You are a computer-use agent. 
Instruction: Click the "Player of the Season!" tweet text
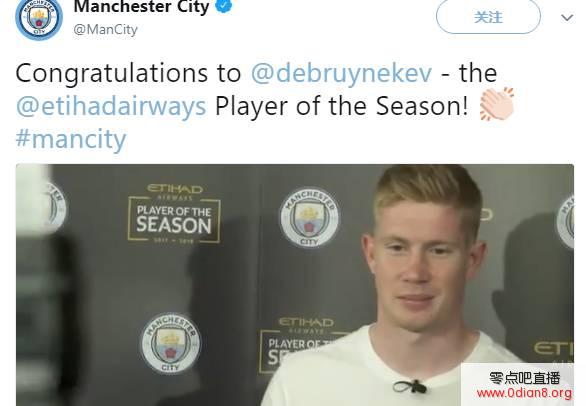[x=342, y=106]
